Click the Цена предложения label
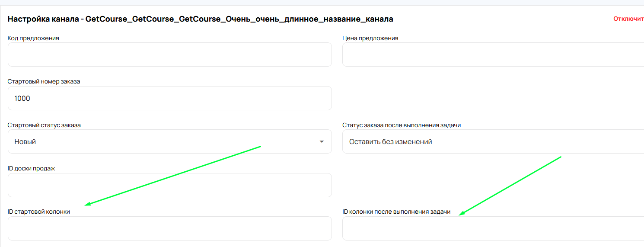644x247 pixels. [370, 38]
